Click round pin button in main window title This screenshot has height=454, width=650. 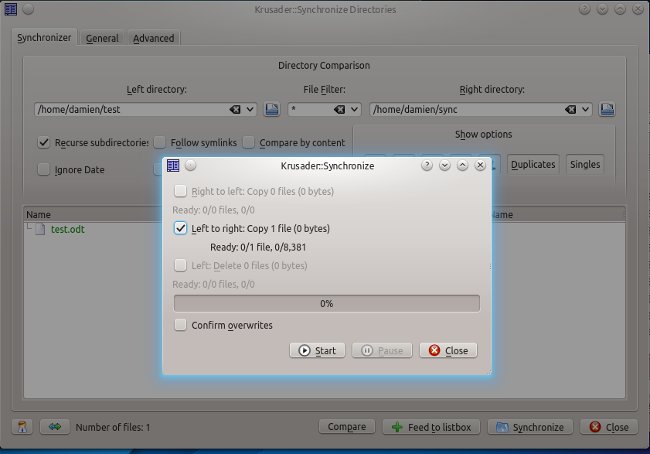point(28,9)
